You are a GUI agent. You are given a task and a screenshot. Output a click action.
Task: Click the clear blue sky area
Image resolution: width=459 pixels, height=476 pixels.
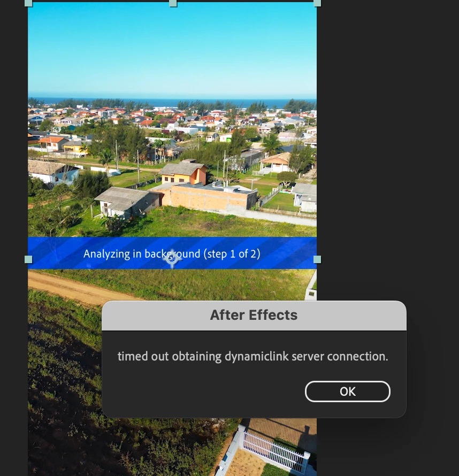coord(172,49)
